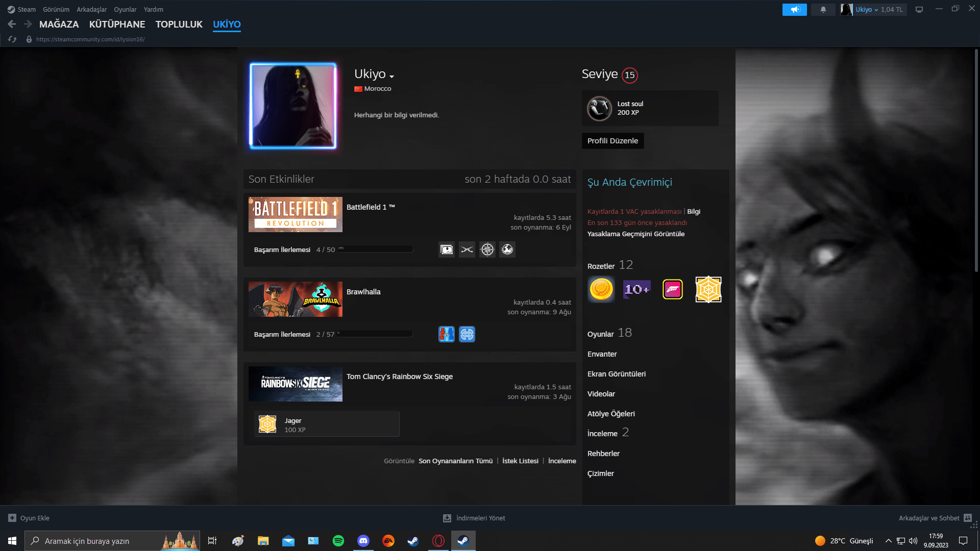This screenshot has width=980, height=551.
Task: Click the Ukiyo profile avatar
Action: tap(293, 106)
